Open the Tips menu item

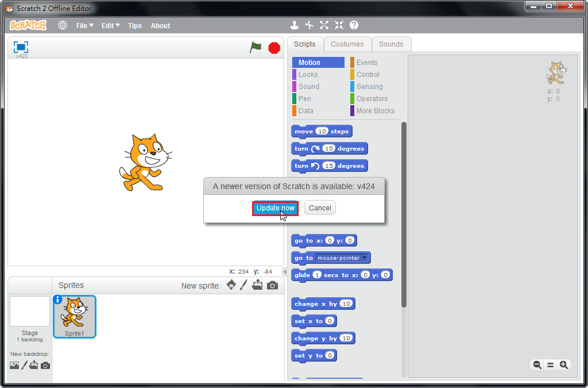coord(134,25)
